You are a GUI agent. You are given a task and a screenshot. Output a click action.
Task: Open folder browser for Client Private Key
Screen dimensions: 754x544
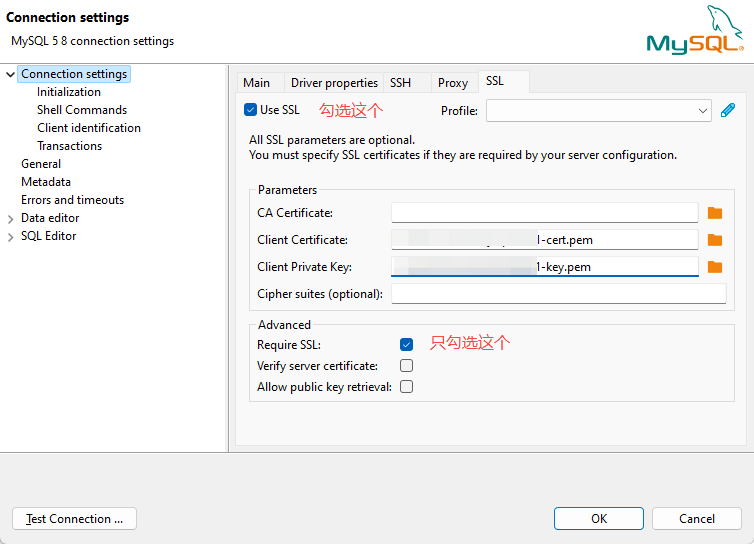[x=714, y=267]
